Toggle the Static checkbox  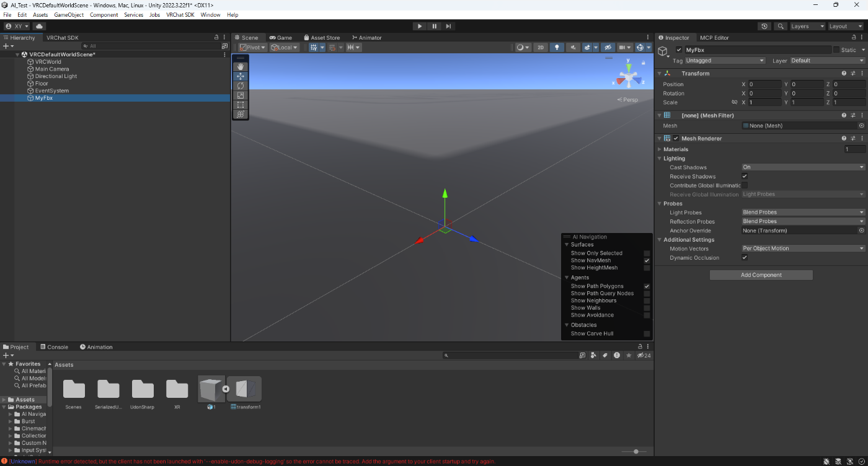[836, 50]
